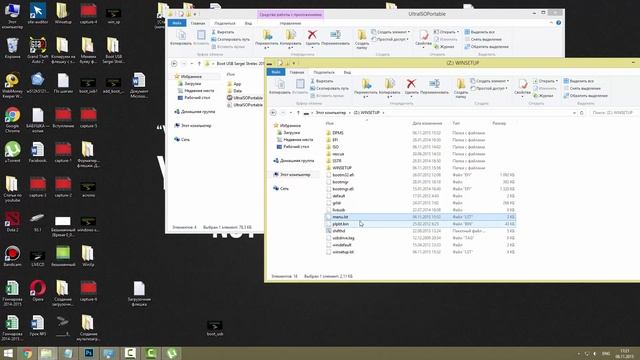Click Delete icon in WINSETUP window ribbon

click(x=411, y=84)
